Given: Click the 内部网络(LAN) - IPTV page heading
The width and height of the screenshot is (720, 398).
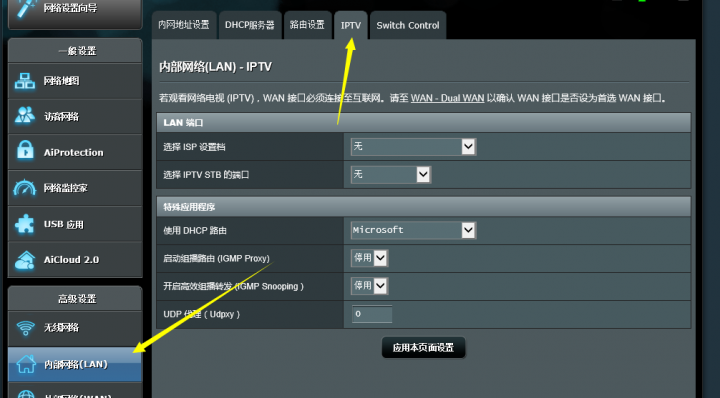Looking at the screenshot, I should click(215, 67).
